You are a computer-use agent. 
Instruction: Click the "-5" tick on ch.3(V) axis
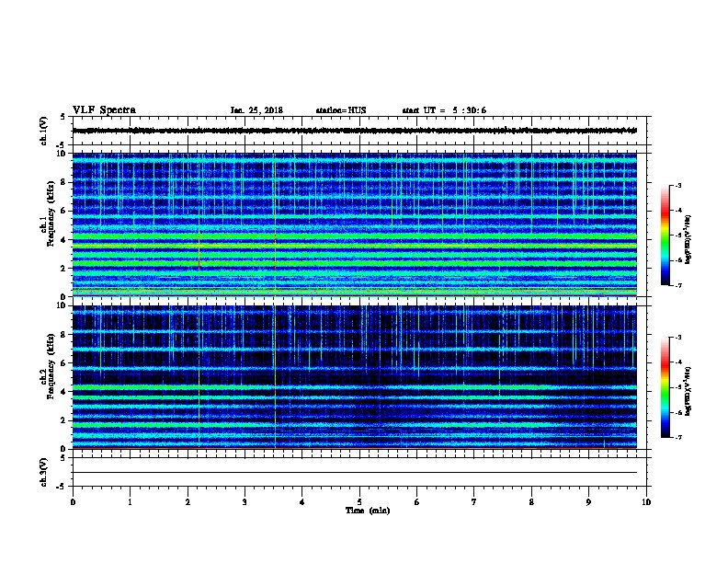click(62, 487)
